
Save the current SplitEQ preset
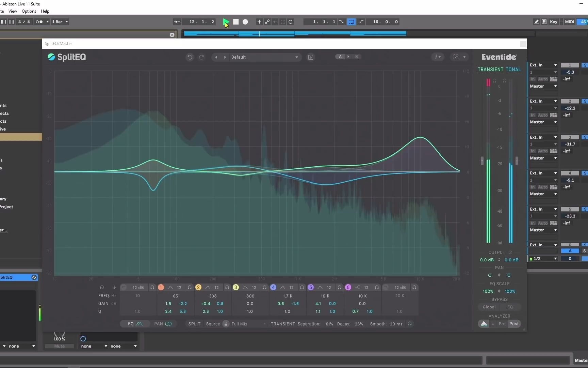(x=311, y=57)
